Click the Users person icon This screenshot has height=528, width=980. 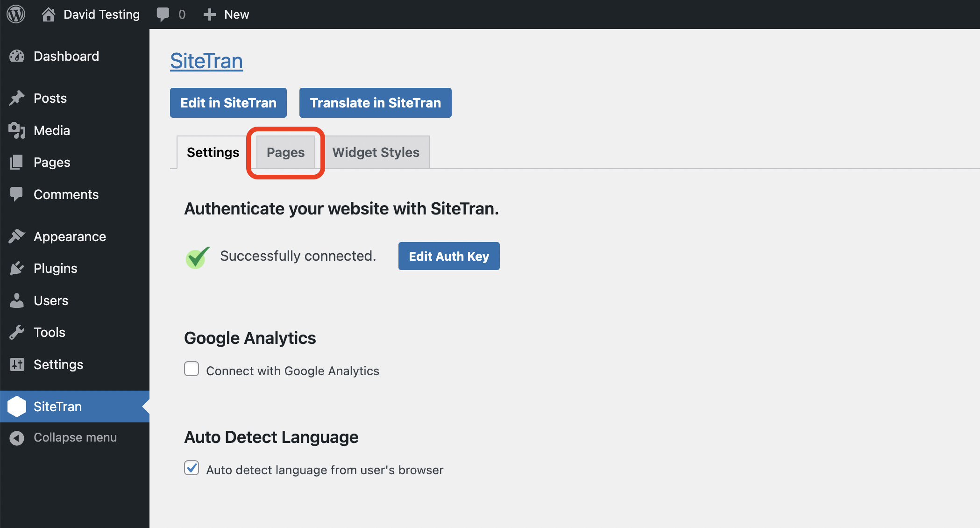[17, 300]
